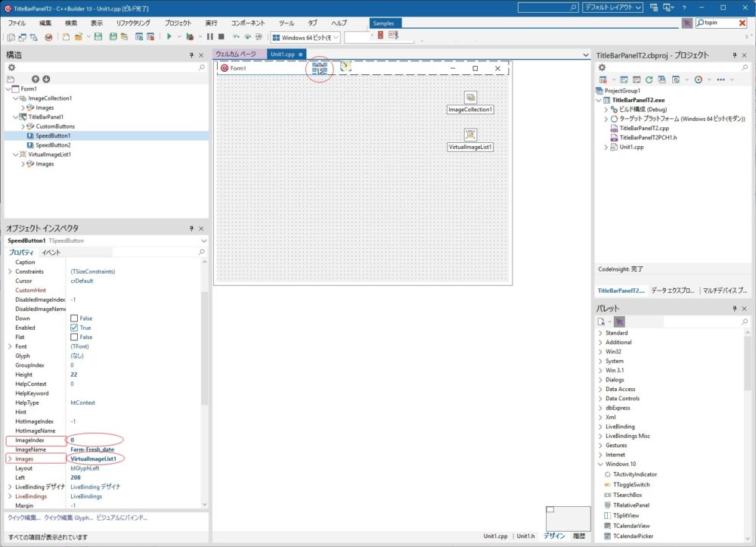756x547 pixels.
Task: Expand the Unit1.cpp node in project tree
Action: tap(606, 147)
